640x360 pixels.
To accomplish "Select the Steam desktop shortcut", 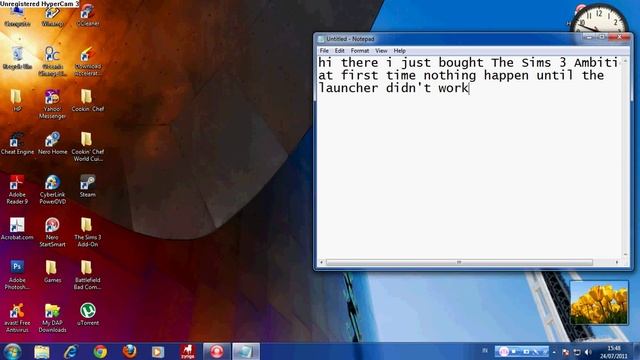I will click(87, 186).
